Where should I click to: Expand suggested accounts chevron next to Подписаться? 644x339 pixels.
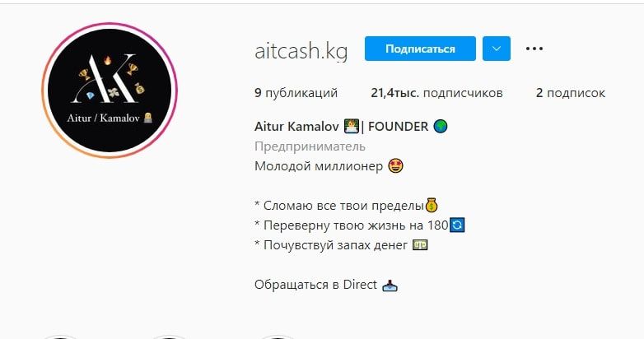tap(496, 49)
